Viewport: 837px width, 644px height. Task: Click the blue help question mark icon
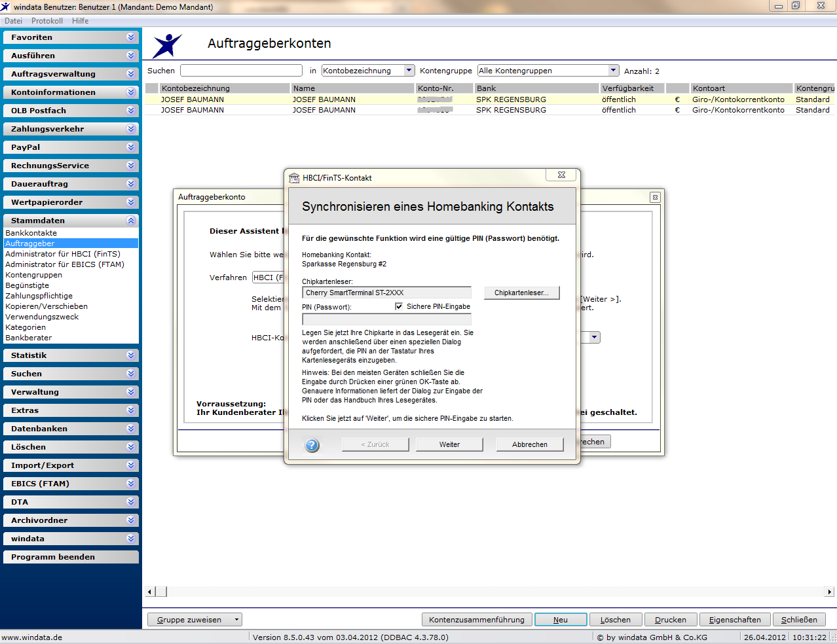pos(312,445)
